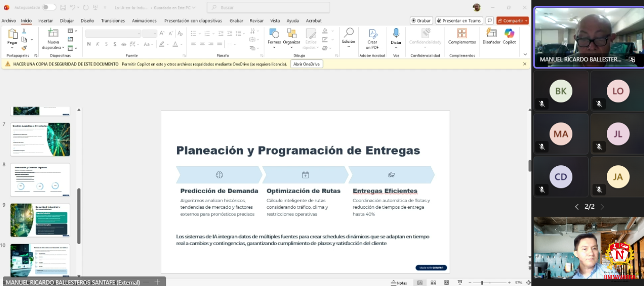This screenshot has width=644, height=286.
Task: Open the Organizar dropdown menu
Action: 291,47
